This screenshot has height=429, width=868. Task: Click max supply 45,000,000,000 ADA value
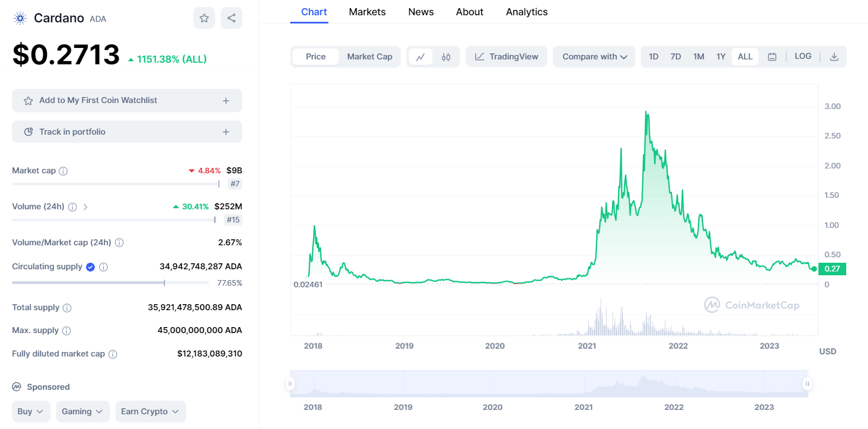[200, 330]
